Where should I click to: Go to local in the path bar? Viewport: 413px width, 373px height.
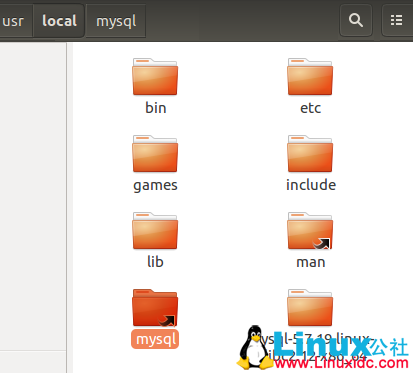[x=59, y=21]
